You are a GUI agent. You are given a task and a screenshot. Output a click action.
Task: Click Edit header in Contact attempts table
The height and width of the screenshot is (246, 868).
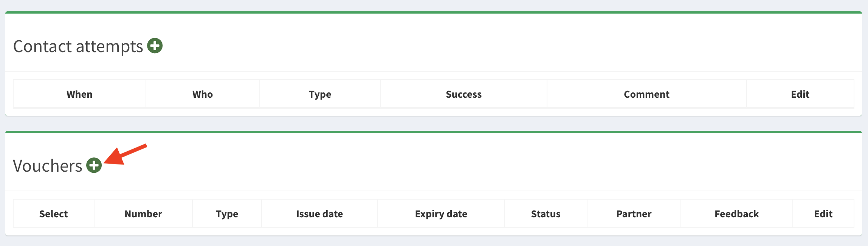coord(800,94)
